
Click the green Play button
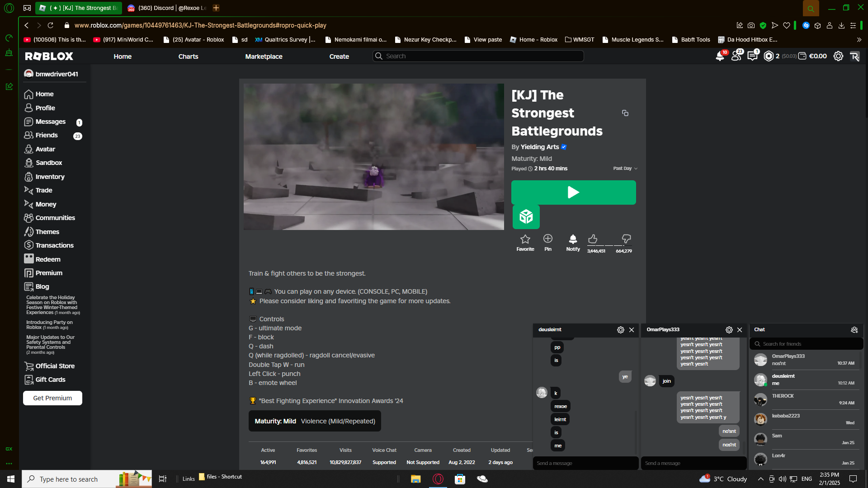tap(573, 192)
